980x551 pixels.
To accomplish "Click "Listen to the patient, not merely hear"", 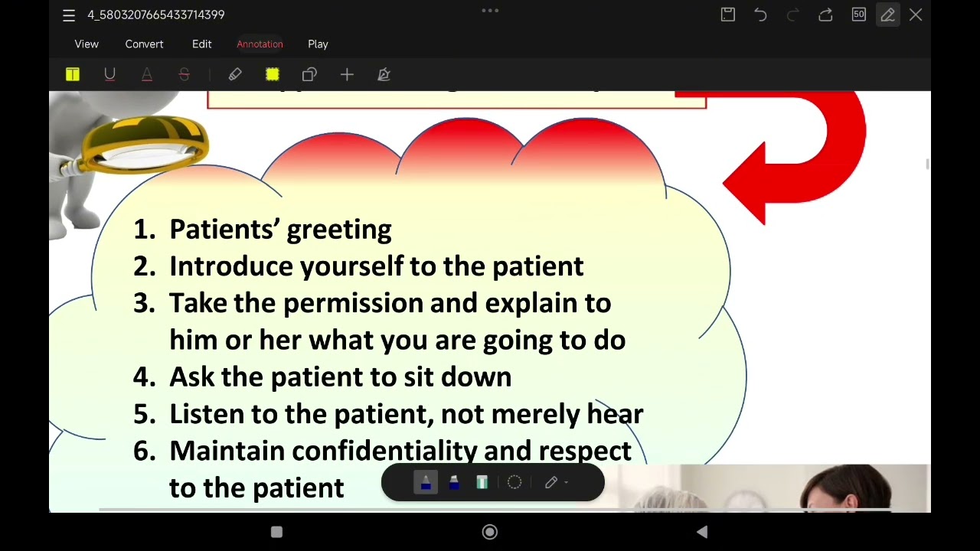I will (x=406, y=413).
